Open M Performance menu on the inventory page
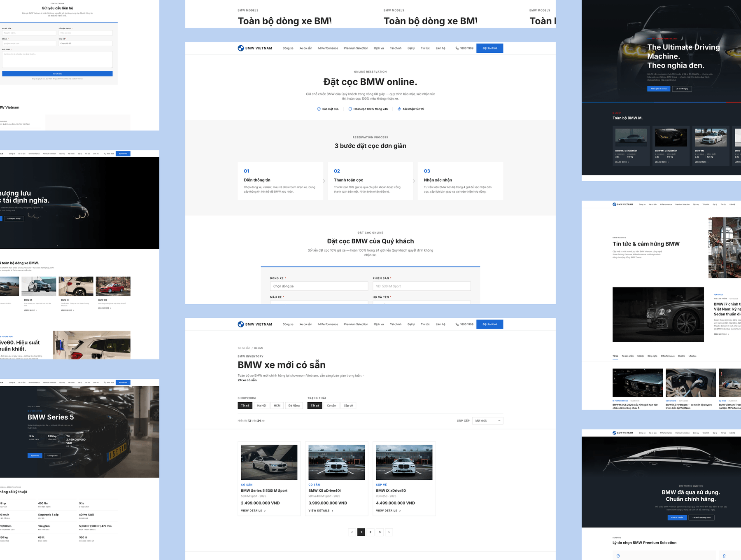Screen dimensions: 741x560 pyautogui.click(x=328, y=324)
